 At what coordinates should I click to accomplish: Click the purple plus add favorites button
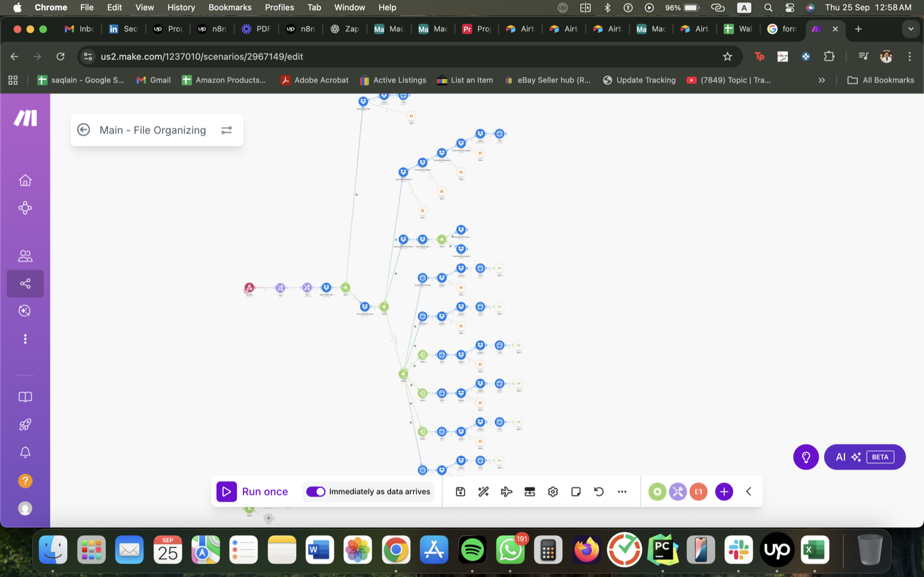pyautogui.click(x=724, y=491)
